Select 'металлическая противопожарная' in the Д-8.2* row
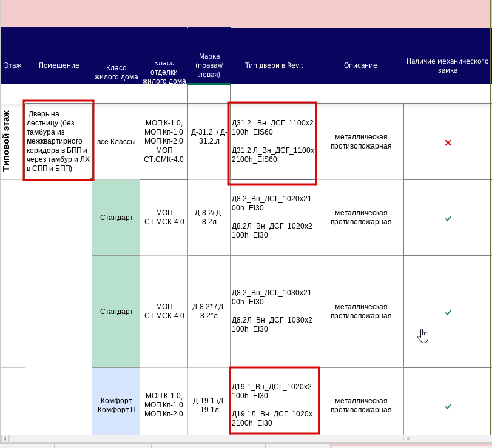 360,312
